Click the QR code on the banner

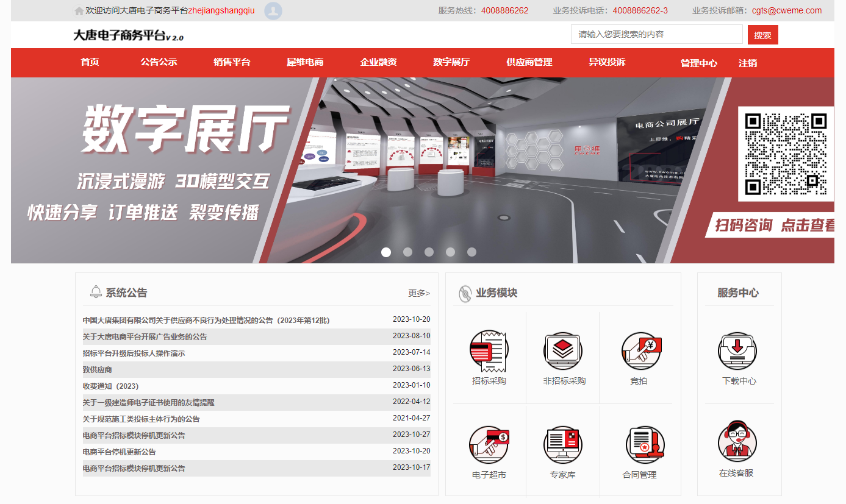[785, 154]
